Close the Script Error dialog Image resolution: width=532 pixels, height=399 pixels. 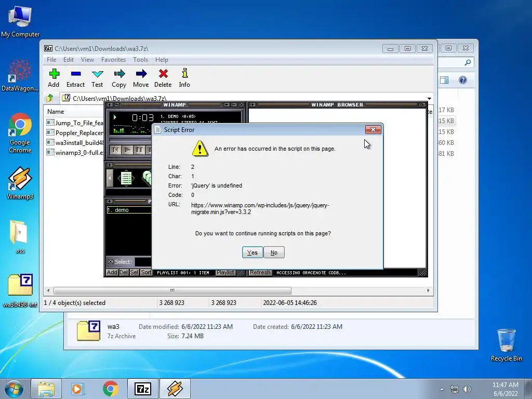click(373, 129)
